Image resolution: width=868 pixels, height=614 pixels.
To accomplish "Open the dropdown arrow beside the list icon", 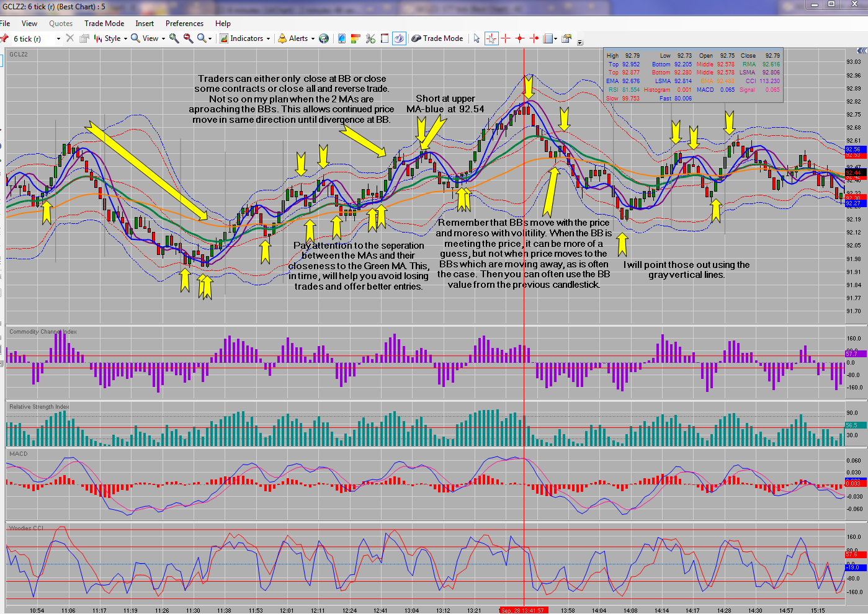I will pyautogui.click(x=555, y=38).
